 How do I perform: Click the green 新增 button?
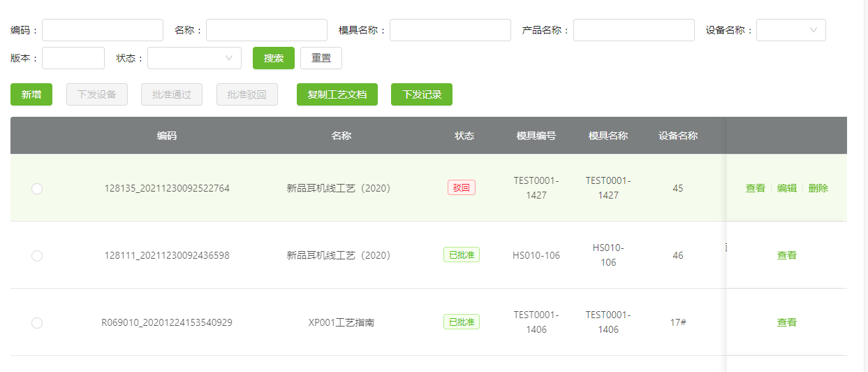31,94
